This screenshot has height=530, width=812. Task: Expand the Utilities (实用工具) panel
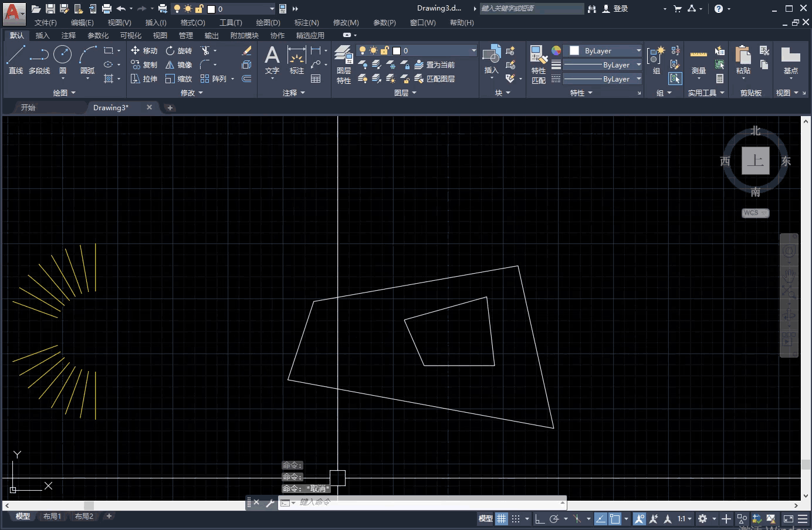[706, 93]
